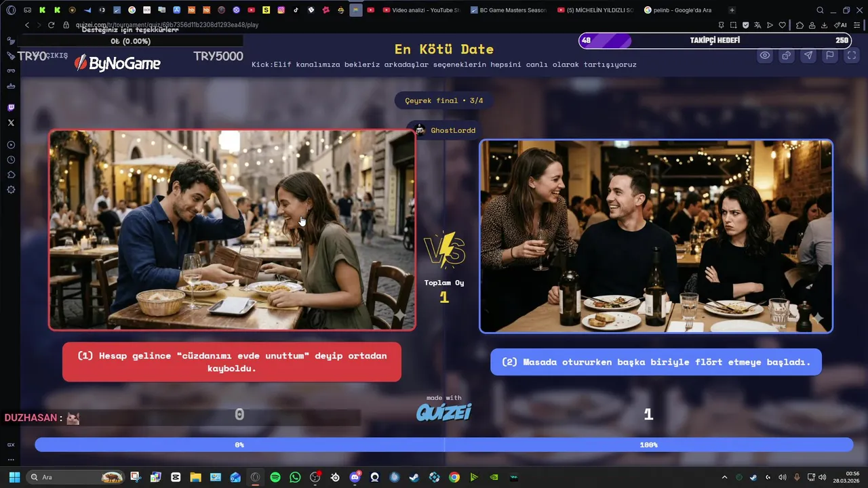Switch to BC Game Masters Season tab
This screenshot has height=488, width=868.
click(x=509, y=10)
